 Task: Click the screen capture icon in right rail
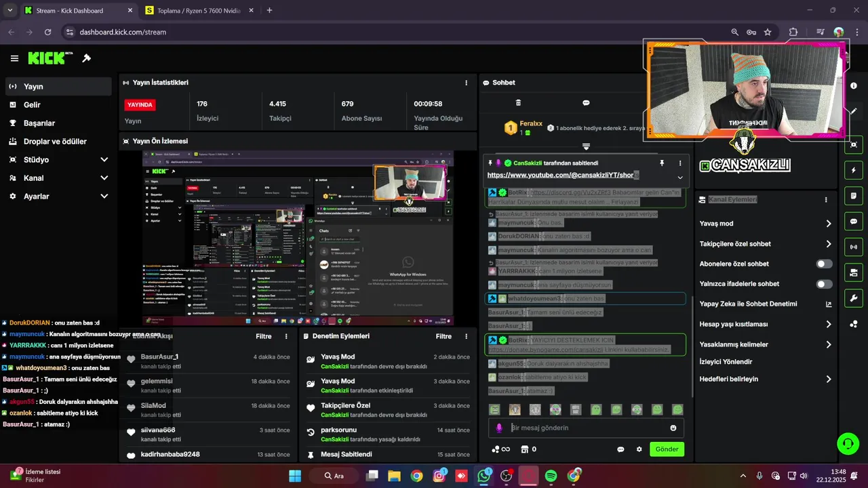(854, 144)
